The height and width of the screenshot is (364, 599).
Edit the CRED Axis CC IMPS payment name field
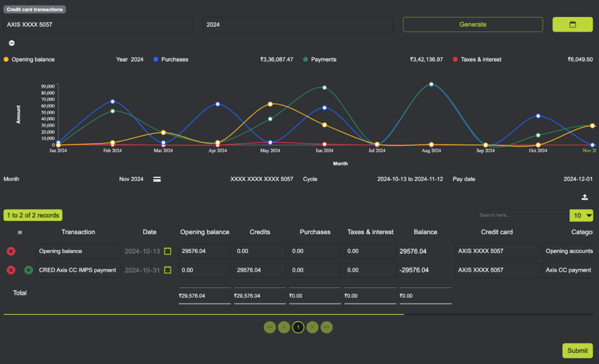coord(78,270)
